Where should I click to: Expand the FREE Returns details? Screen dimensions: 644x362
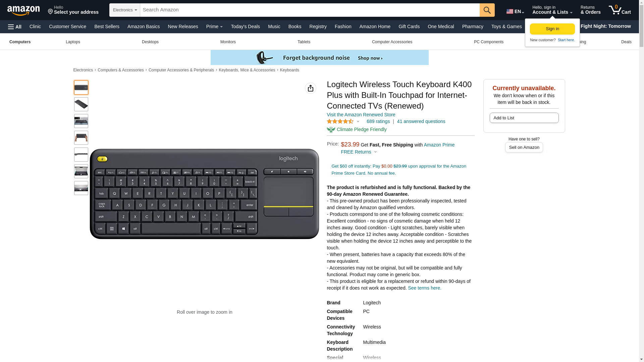pyautogui.click(x=359, y=152)
